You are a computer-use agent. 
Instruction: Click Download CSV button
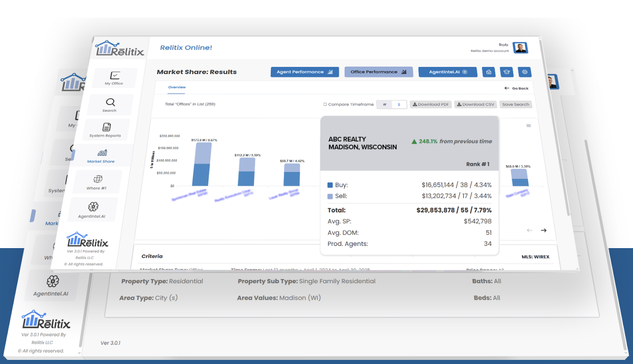476,104
